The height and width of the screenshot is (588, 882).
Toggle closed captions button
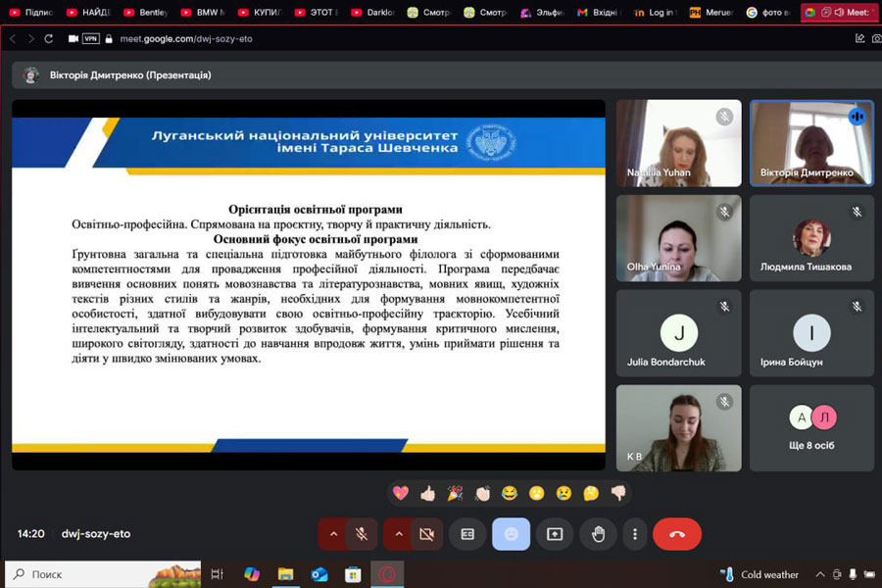tap(467, 534)
